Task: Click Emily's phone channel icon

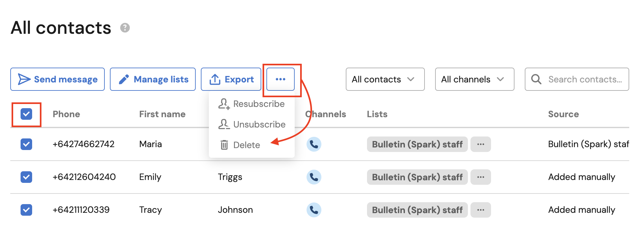Action: tap(314, 177)
